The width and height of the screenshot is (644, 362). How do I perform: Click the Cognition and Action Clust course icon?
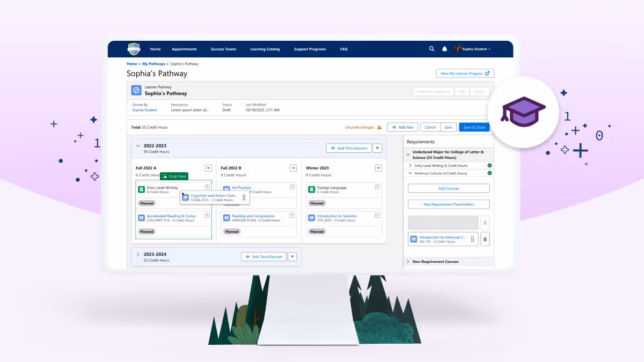point(186,197)
